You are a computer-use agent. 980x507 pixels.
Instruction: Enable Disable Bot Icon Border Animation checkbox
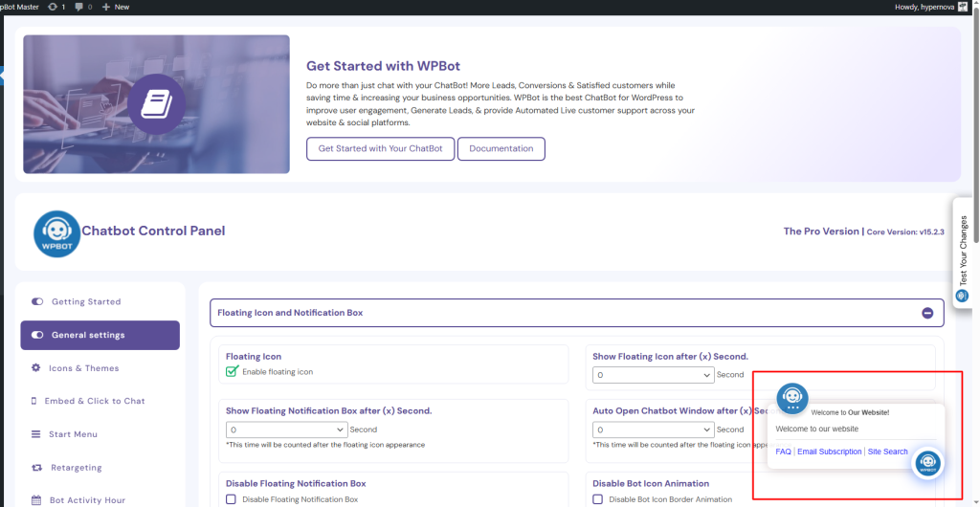[x=597, y=499]
